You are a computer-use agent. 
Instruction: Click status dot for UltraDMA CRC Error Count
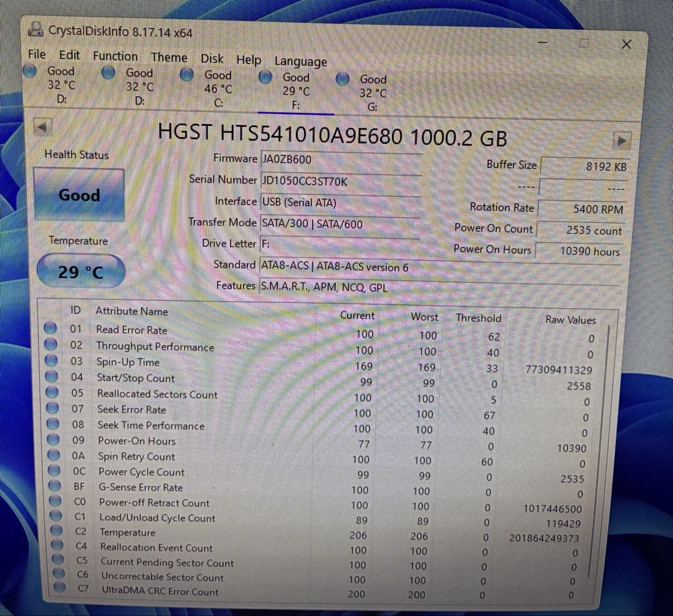60,587
